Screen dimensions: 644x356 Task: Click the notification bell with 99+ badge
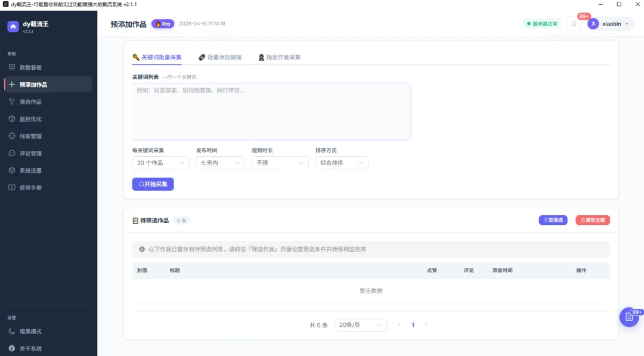click(x=574, y=23)
